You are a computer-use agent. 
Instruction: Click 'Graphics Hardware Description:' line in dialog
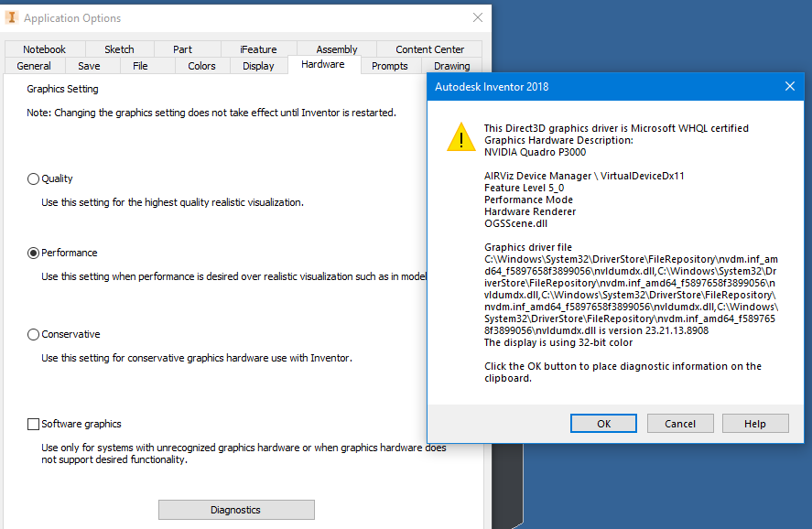click(558, 140)
